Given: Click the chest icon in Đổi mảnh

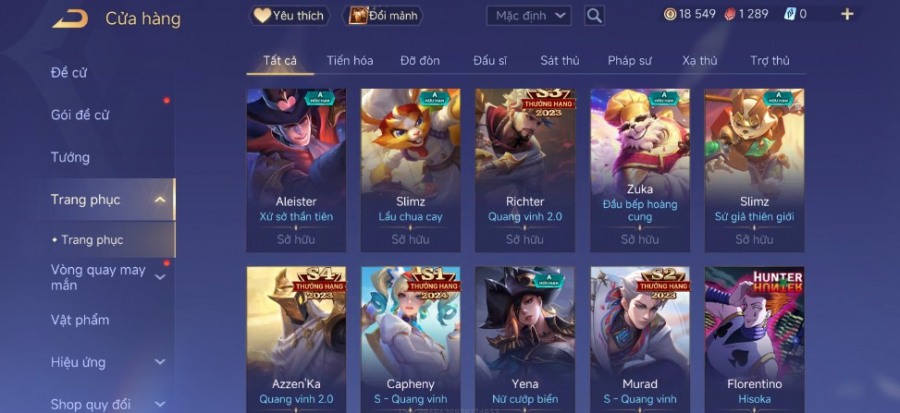Looking at the screenshot, I should tap(358, 15).
